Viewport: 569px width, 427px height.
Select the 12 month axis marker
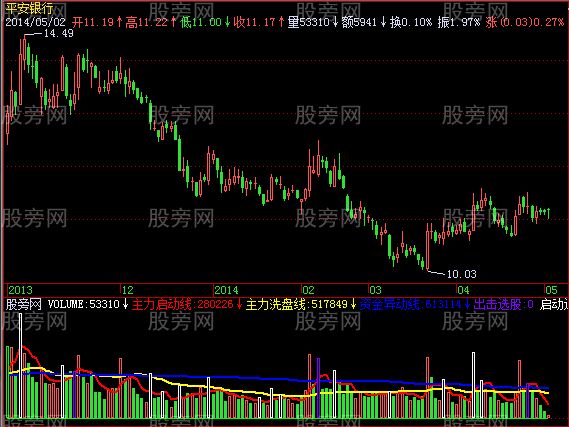coord(128,290)
